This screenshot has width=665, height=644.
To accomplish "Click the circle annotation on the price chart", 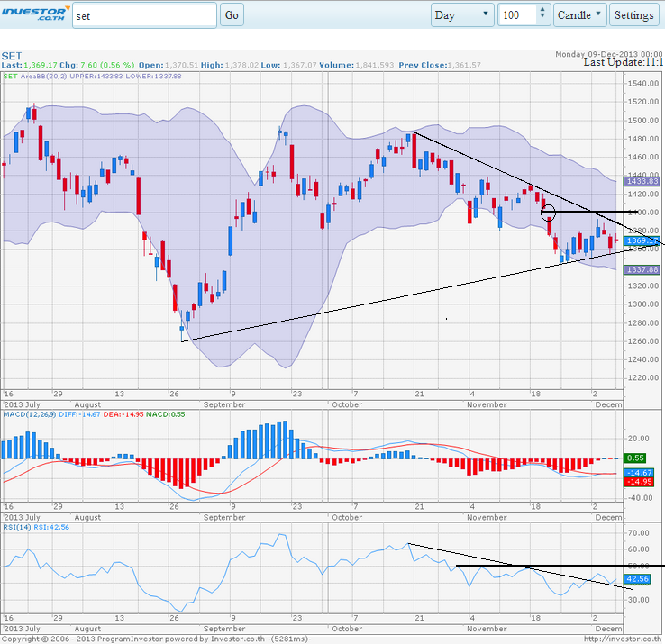I will click(x=547, y=213).
